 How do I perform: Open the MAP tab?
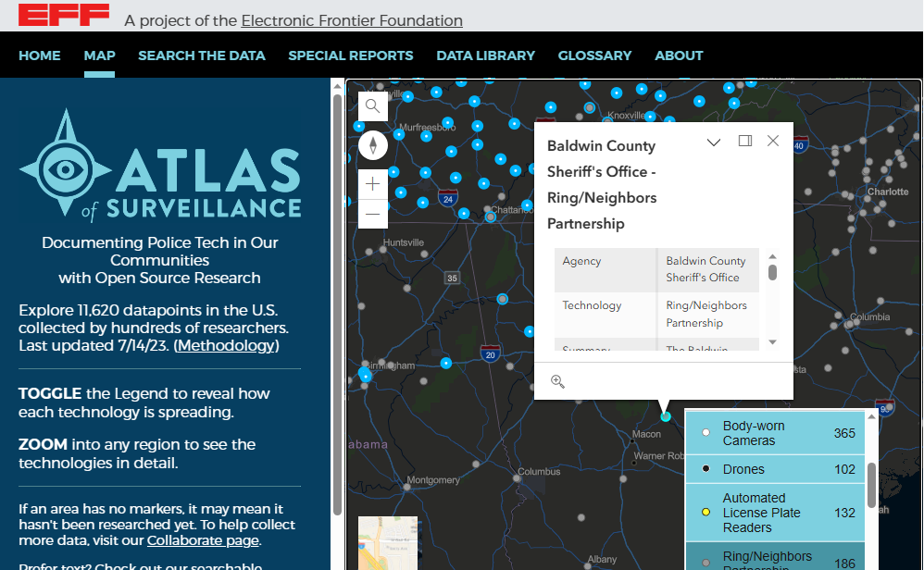pyautogui.click(x=100, y=56)
